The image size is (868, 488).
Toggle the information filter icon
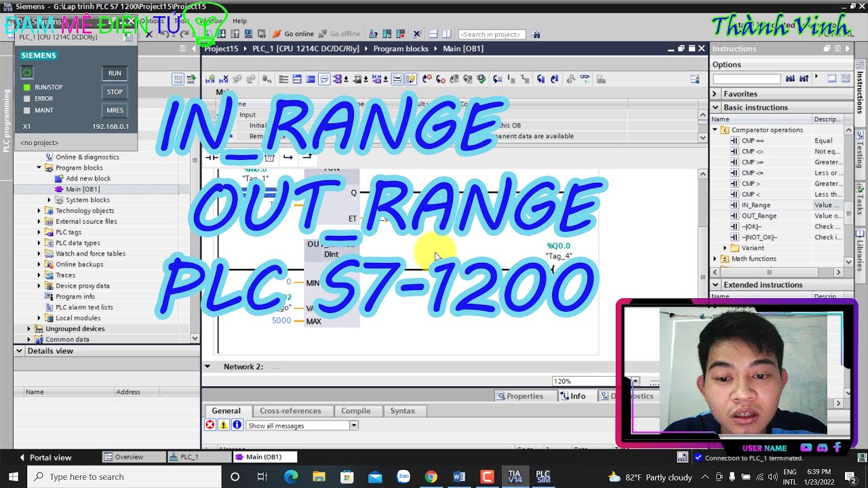[237, 425]
